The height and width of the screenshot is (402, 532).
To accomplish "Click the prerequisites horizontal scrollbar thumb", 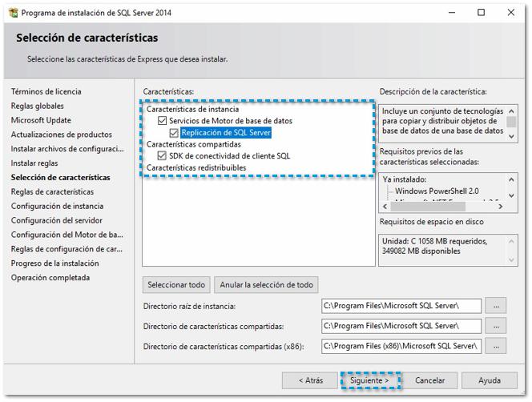I will click(428, 207).
